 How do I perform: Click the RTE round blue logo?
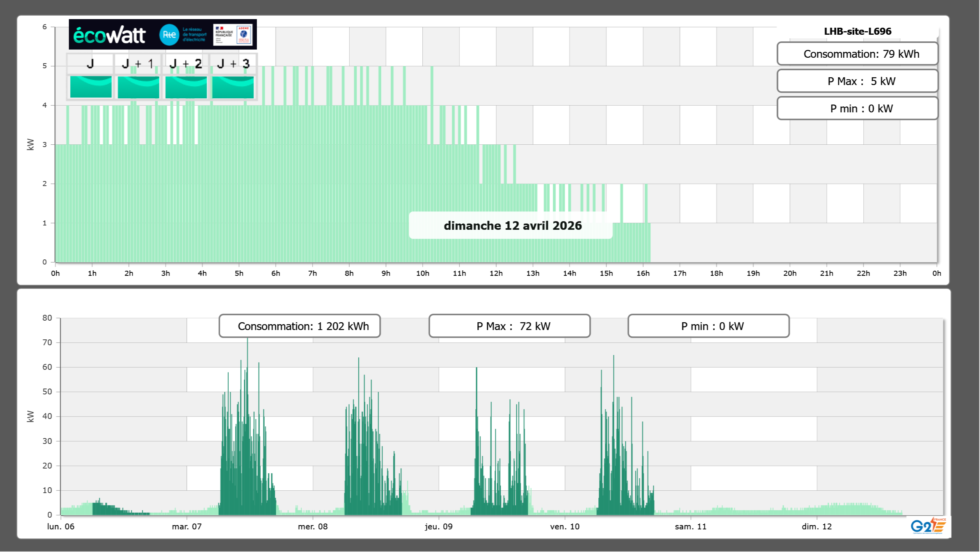tap(169, 35)
